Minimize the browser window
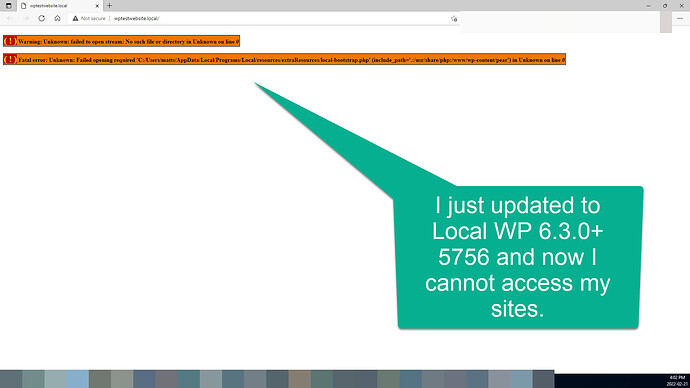This screenshot has height=388, width=690. [649, 6]
